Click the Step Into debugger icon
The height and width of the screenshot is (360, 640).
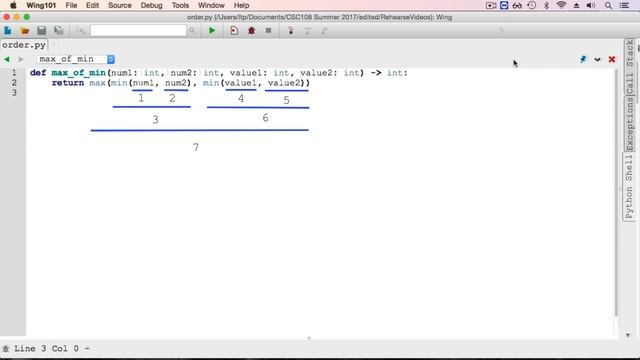[x=291, y=31]
